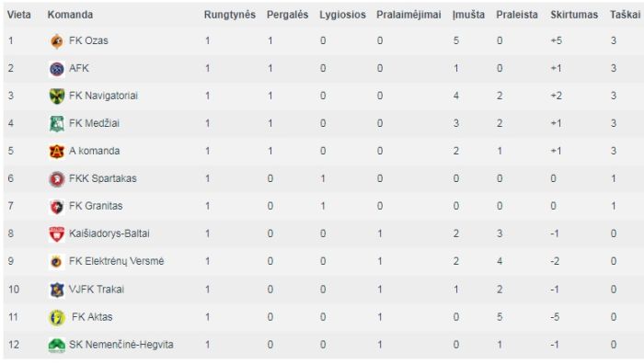
Task: Open the SK Nemenčinė-Hegvita team link
Action: 121,345
